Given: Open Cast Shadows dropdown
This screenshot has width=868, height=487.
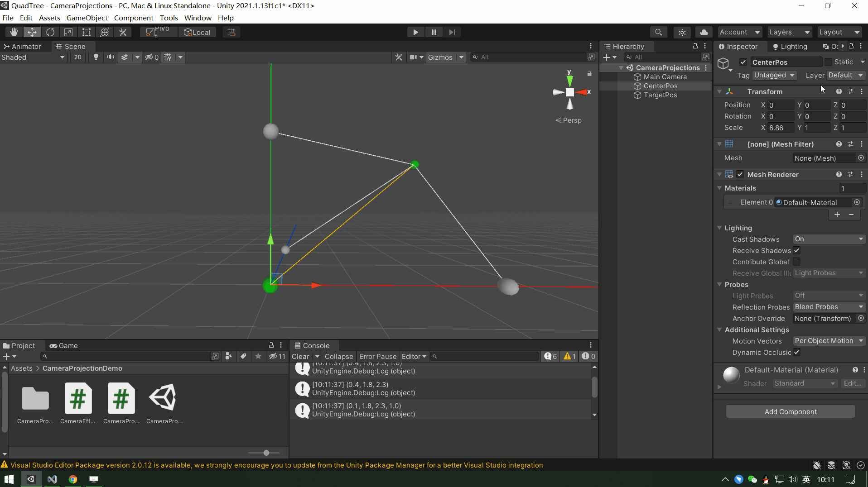Looking at the screenshot, I should pos(829,239).
